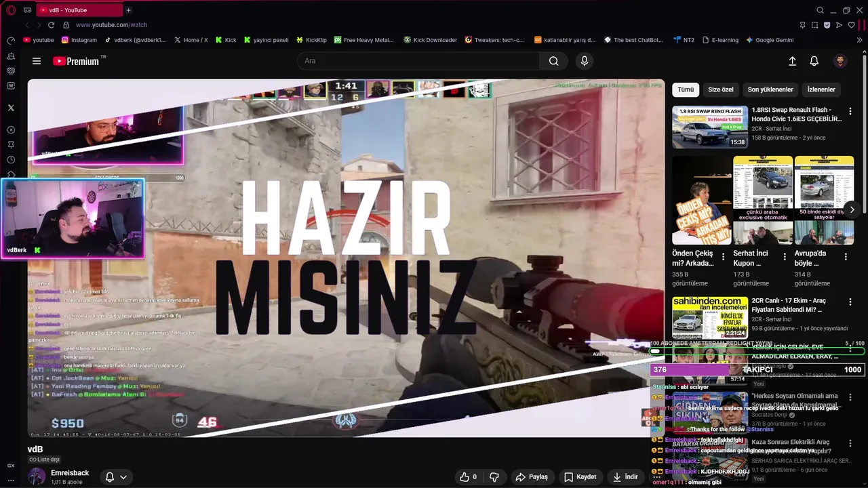Go back to the previous page
The width and height of the screenshot is (868, 488).
27,25
